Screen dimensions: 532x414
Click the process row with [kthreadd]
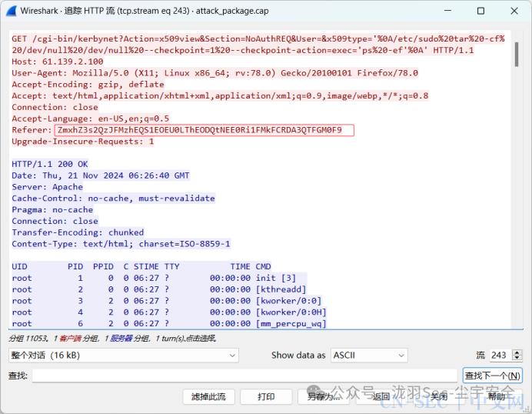pos(159,289)
